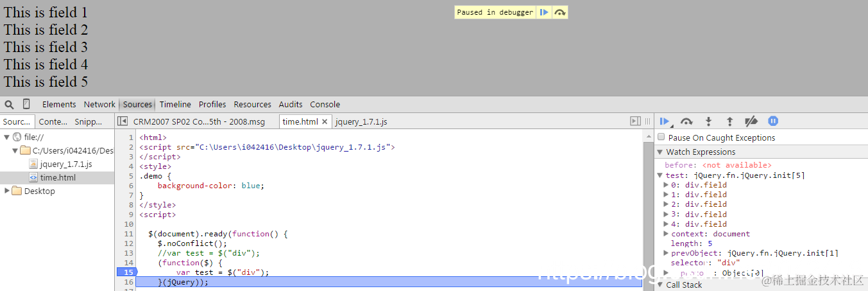
Task: Switch to the jquery_1.7.1.js editor tab
Action: point(361,121)
